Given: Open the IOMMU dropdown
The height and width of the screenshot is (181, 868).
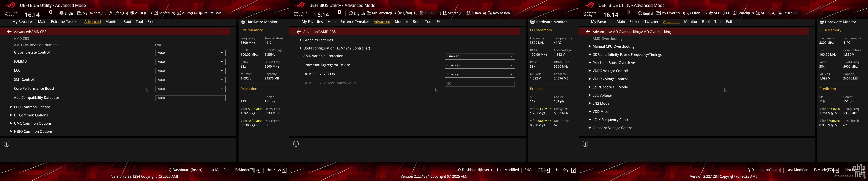Looking at the screenshot, I should 190,62.
